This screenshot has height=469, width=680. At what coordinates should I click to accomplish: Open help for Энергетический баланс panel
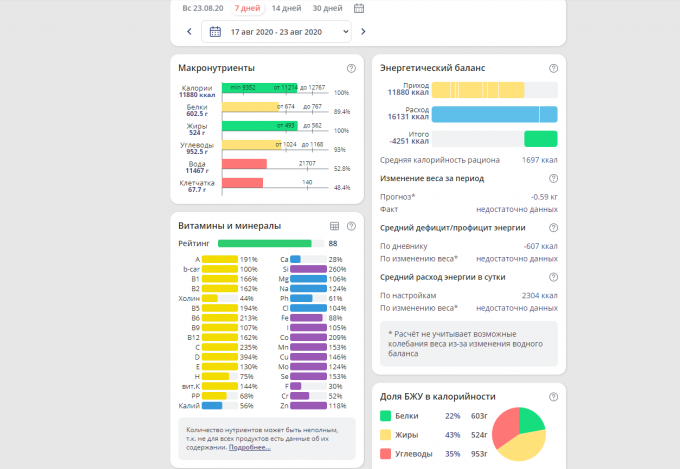[x=553, y=68]
